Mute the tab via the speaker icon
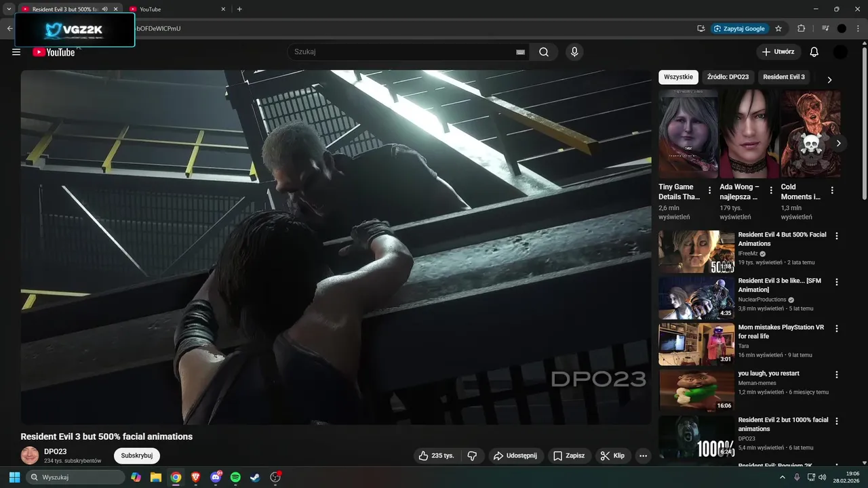868x488 pixels. click(104, 9)
